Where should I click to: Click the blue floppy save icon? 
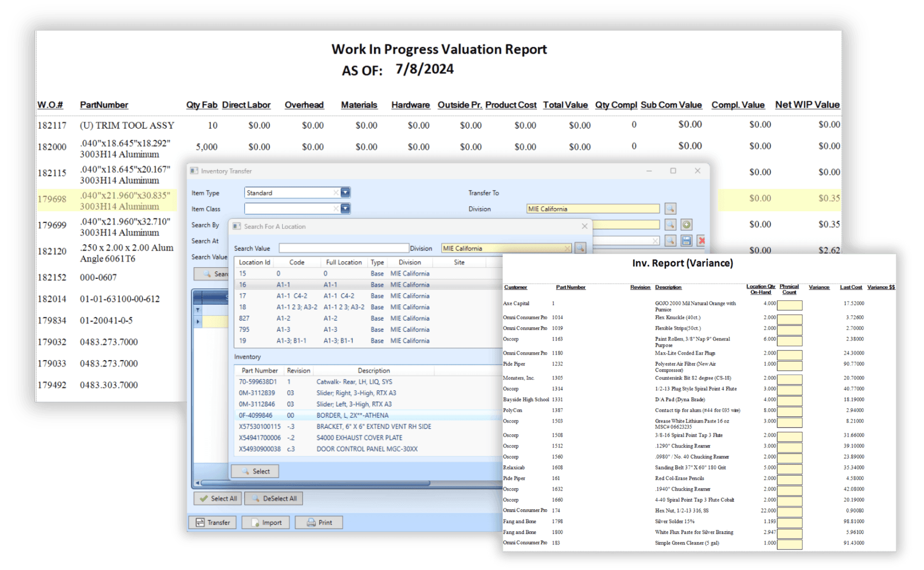(687, 240)
